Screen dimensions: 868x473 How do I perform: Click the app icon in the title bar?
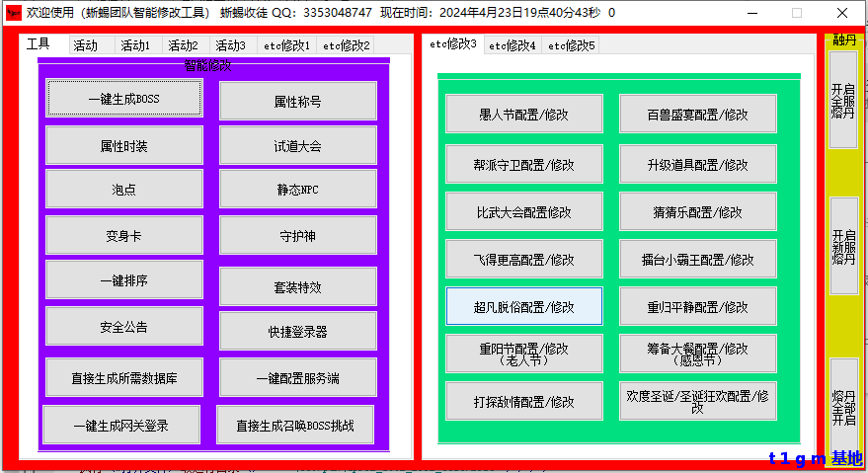pyautogui.click(x=13, y=13)
